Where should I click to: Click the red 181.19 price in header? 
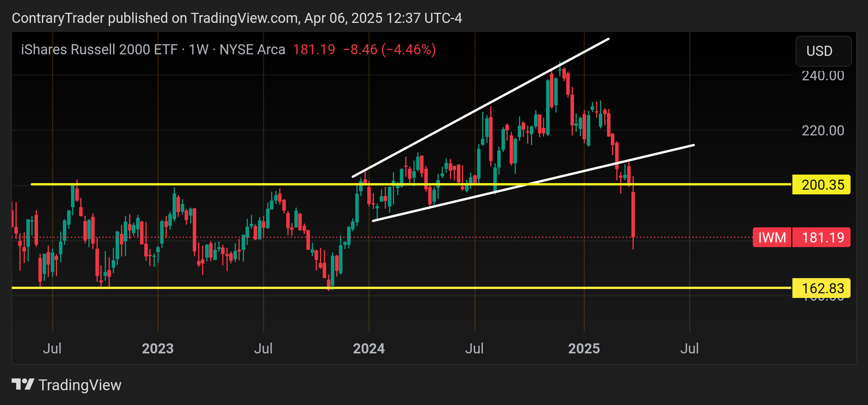click(x=314, y=50)
